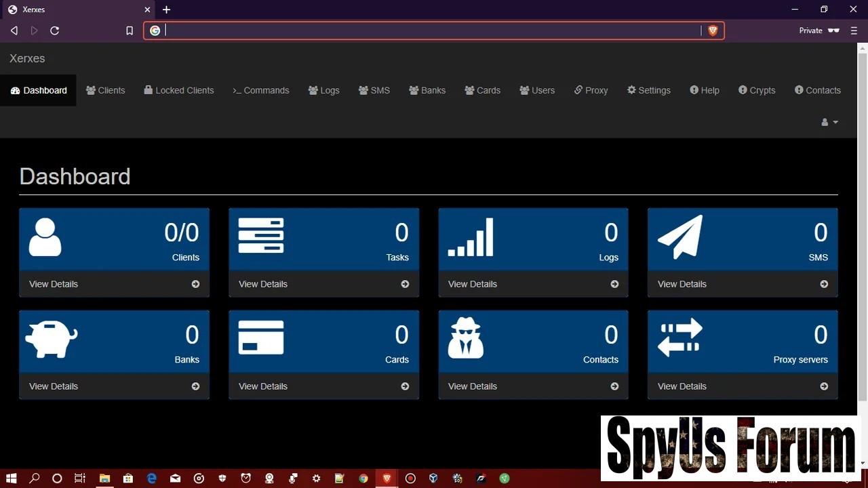The height and width of the screenshot is (488, 868).
Task: Open a new browser tab with plus icon
Action: pos(166,9)
